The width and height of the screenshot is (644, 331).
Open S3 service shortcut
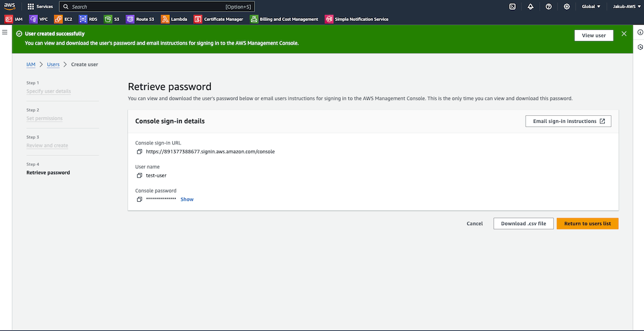coord(112,19)
